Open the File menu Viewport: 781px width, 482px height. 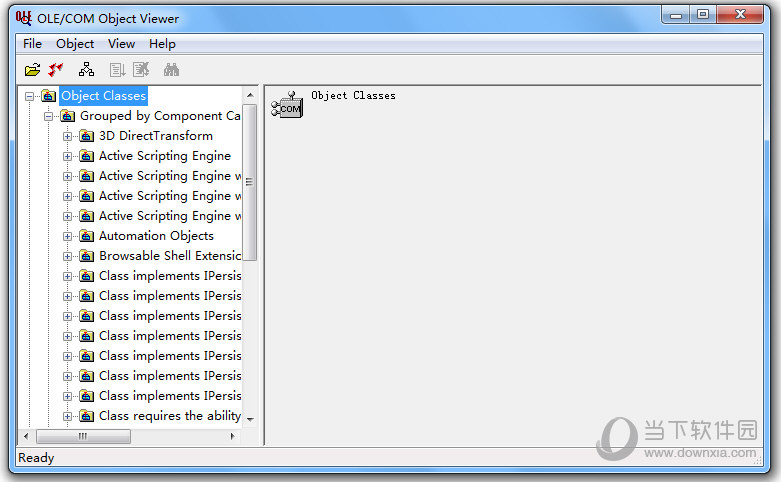[x=32, y=44]
